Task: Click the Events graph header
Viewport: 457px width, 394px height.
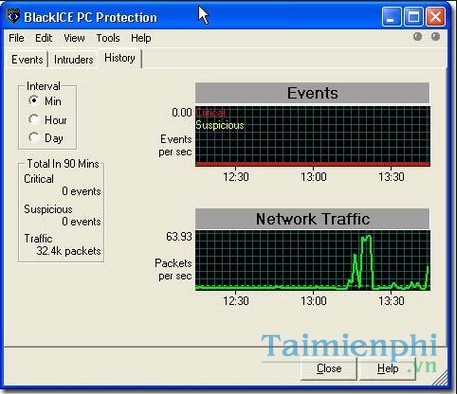Action: point(312,93)
